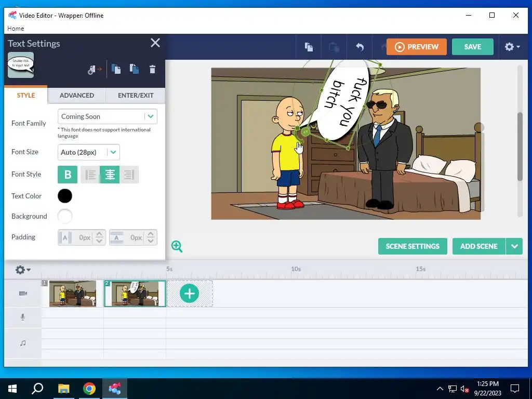Click the 10s timeline marker
This screenshot has height=399, width=532.
296,269
